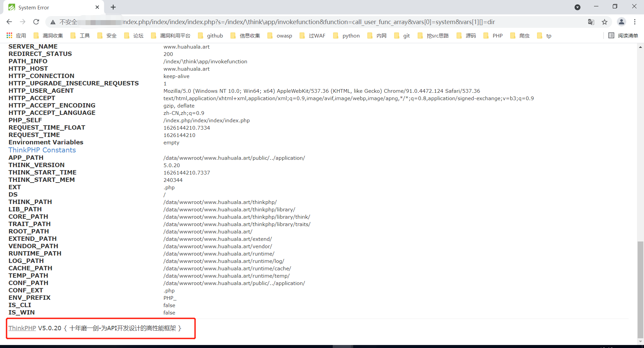Click the IS_WIN label

[x=21, y=312]
